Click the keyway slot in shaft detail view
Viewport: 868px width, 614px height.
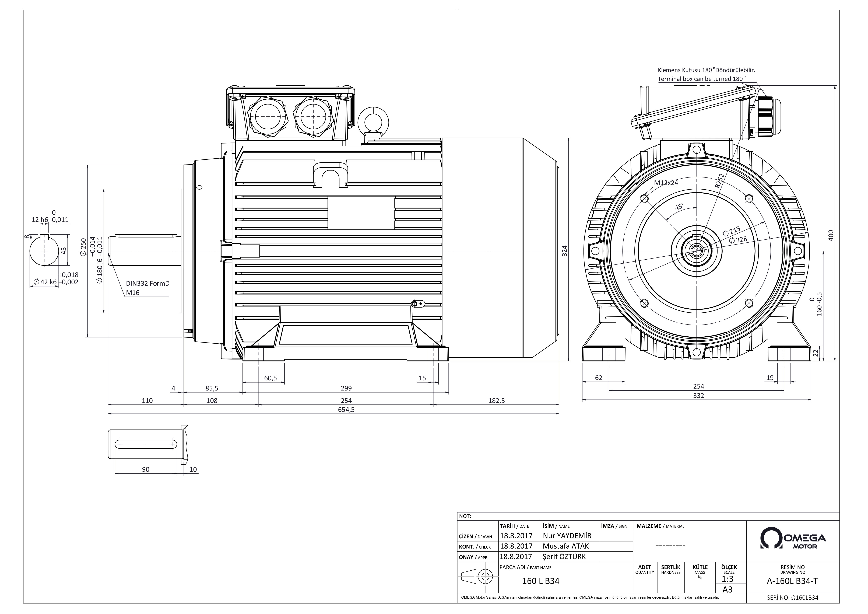[146, 444]
